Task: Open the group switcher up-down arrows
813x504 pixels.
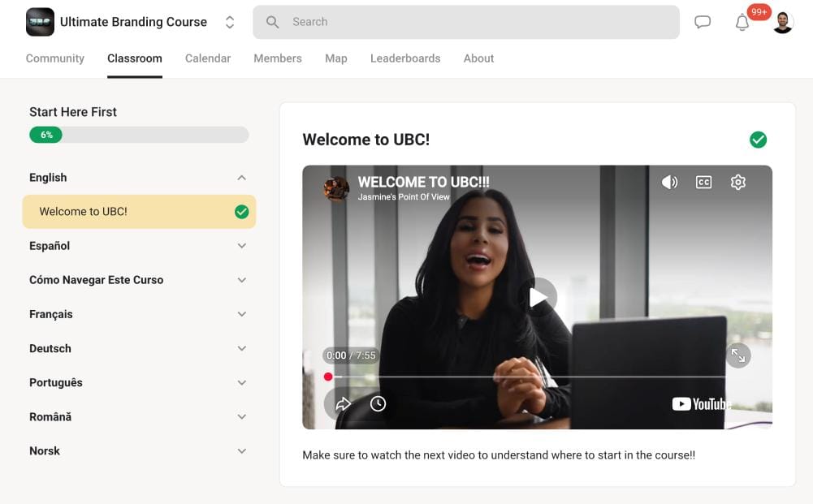Action: pos(230,22)
